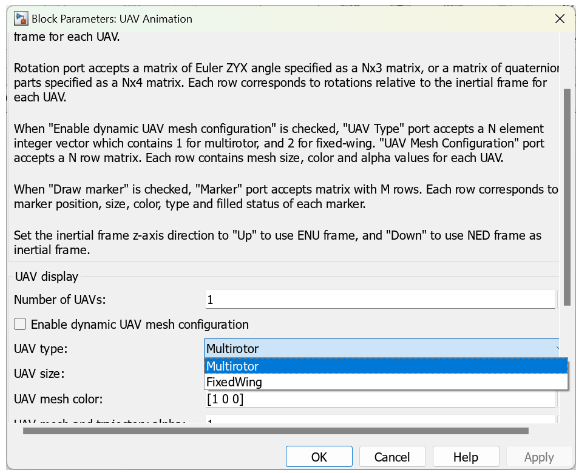Close the Block Parameters dialog
This screenshot has width=580, height=473.
coord(560,18)
